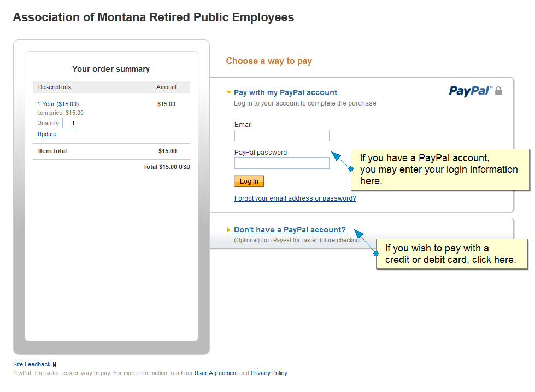The width and height of the screenshot is (535, 392).
Task: Open the Don't have a PayPal account link
Action: coord(290,230)
